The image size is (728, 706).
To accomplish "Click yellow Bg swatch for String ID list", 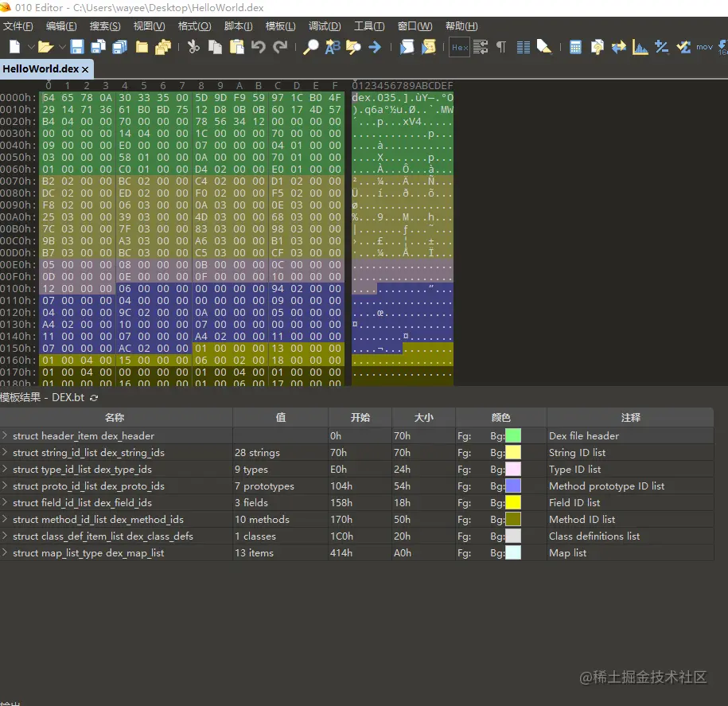I will (513, 452).
